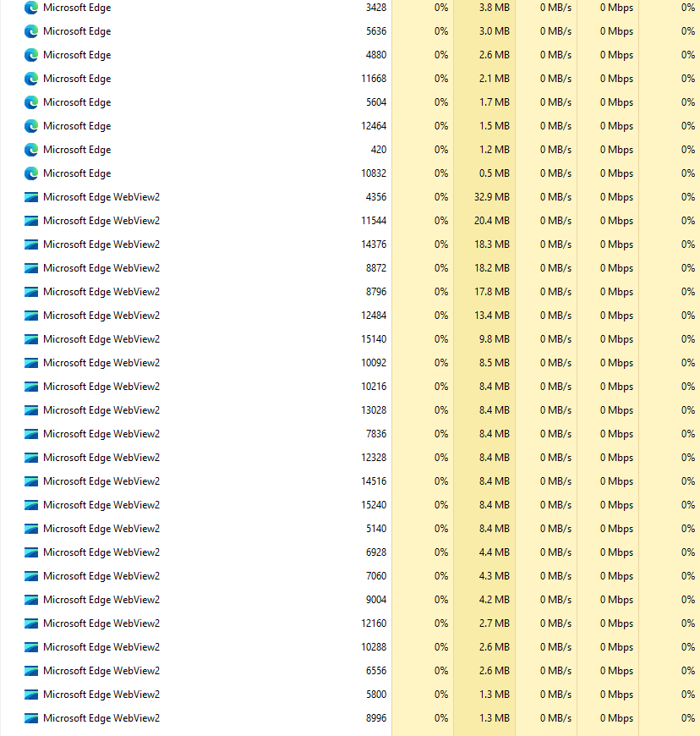Screen dimensions: 700x736
Task: Click PID value 12464
Action: coord(374,126)
